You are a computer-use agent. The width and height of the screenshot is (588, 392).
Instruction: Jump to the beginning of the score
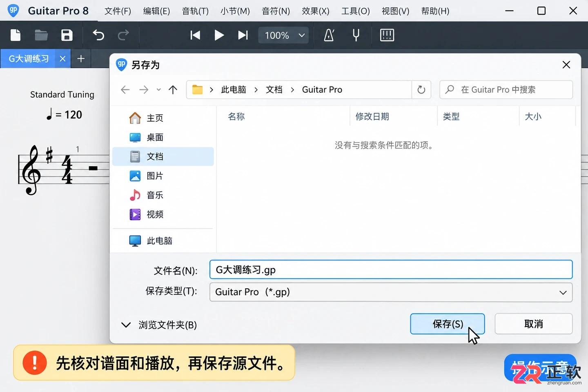195,35
